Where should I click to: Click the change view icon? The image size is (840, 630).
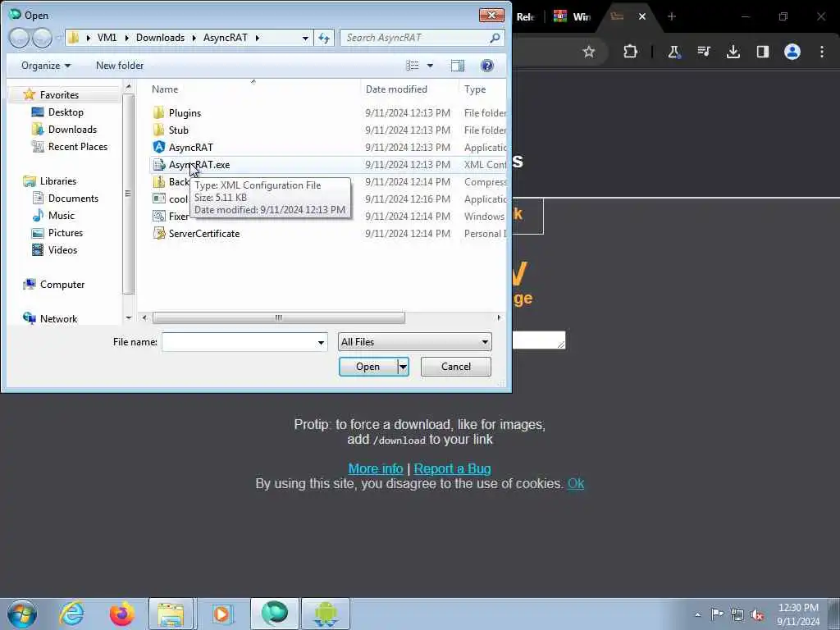pos(413,66)
